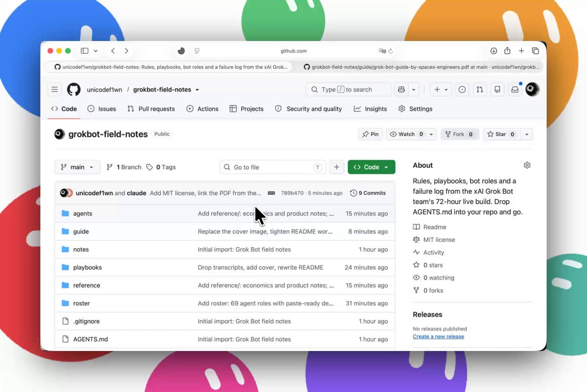Pin the grokbot-field-notes repository
Image resolution: width=587 pixels, height=392 pixels.
tap(370, 134)
